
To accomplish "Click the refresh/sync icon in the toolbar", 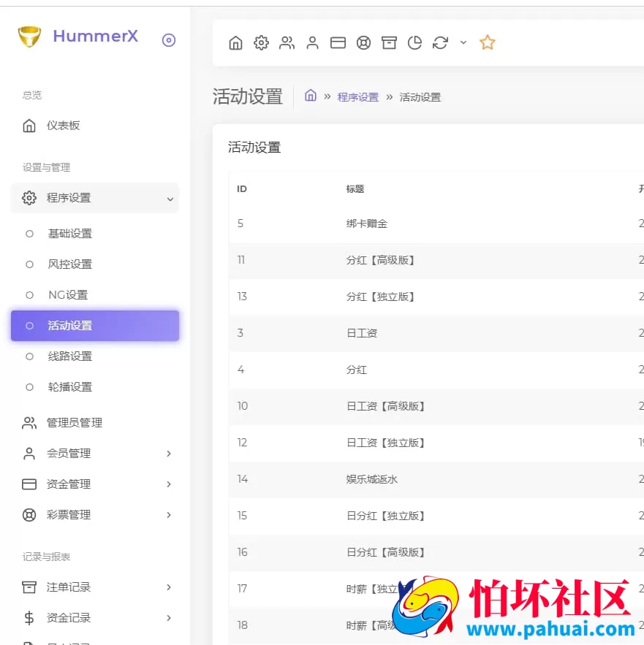I will pyautogui.click(x=439, y=42).
